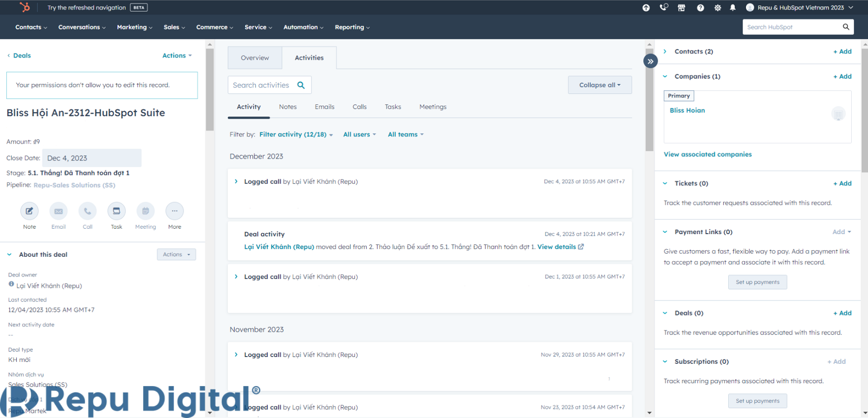
Task: Add a contact via Contacts + Add
Action: (x=842, y=51)
